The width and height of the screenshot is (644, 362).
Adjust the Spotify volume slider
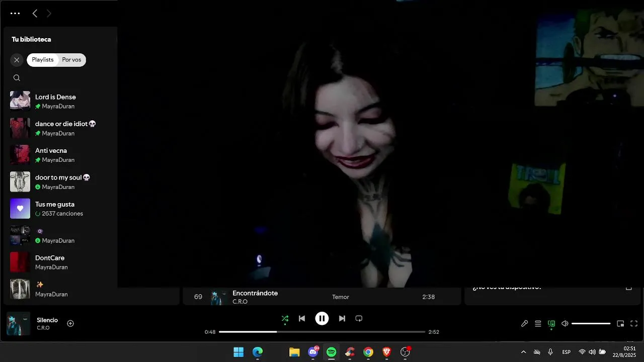click(591, 324)
